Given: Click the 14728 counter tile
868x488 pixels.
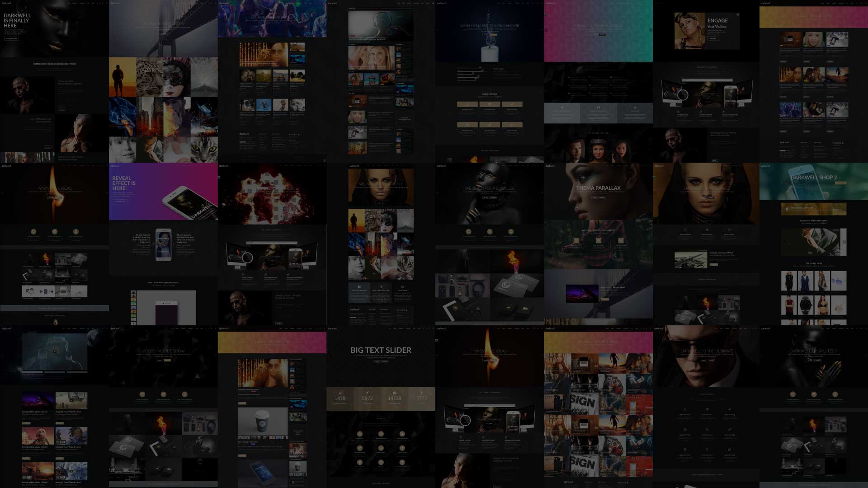Looking at the screenshot, I should 394,398.
